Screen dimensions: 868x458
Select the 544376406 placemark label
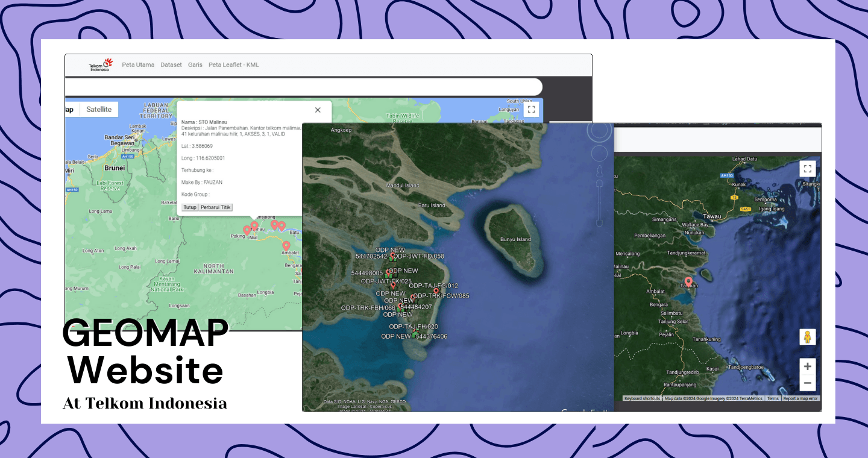(432, 336)
